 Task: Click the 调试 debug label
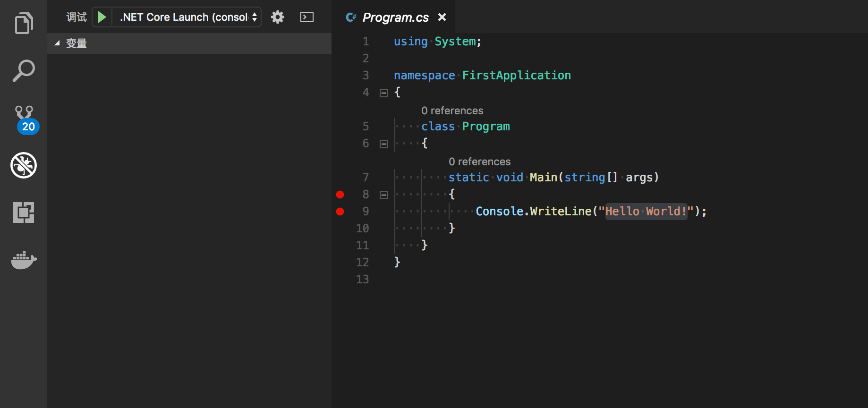point(77,17)
